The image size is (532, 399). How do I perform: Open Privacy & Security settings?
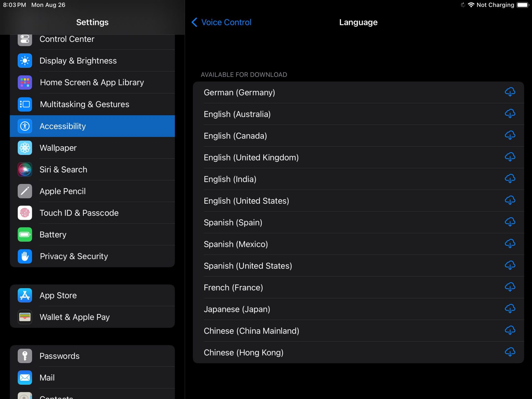point(92,256)
